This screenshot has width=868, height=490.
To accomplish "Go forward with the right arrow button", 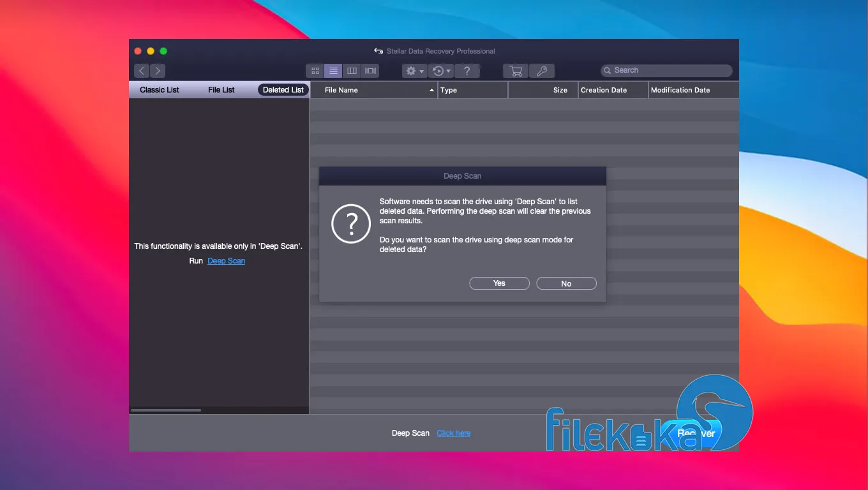I will [158, 71].
